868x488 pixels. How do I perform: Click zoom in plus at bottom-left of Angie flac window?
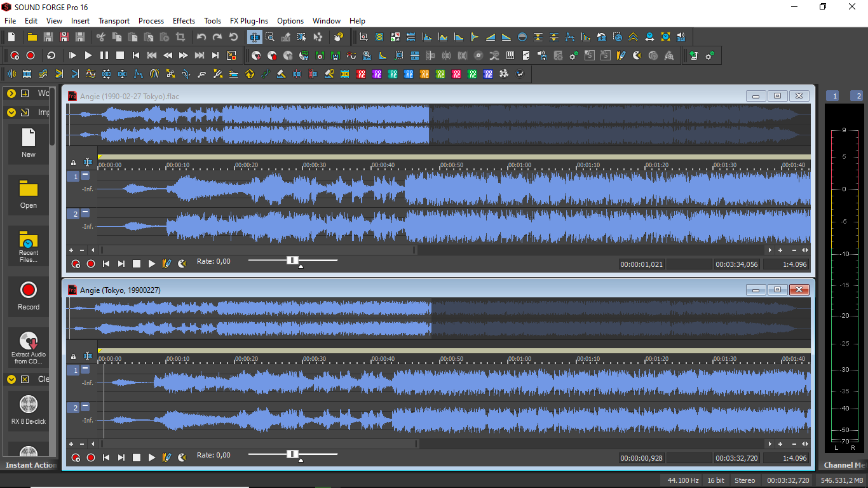[72, 250]
